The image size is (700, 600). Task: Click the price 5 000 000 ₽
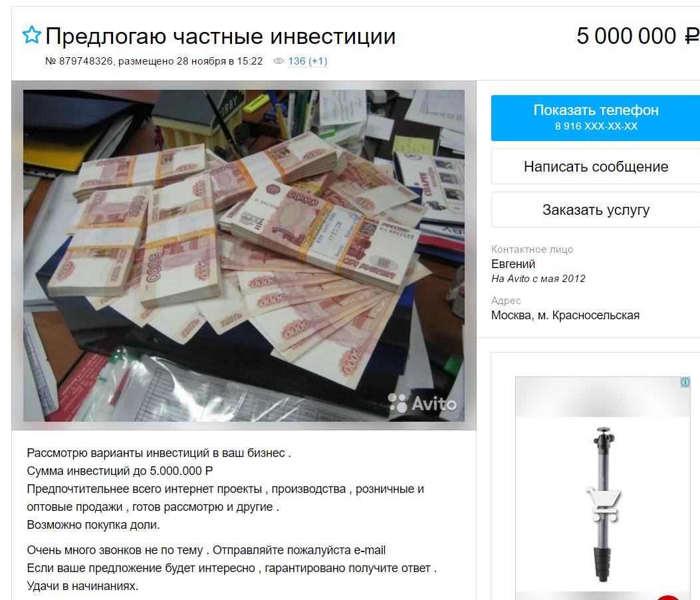point(638,36)
